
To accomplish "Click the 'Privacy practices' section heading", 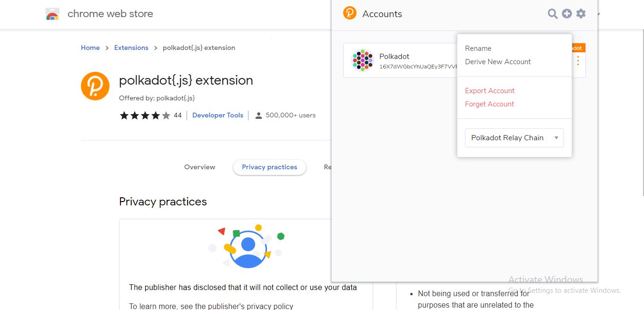I will click(163, 202).
